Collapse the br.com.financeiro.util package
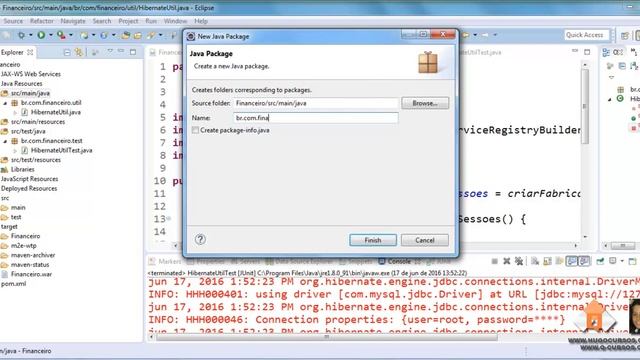Image resolution: width=640 pixels, height=360 pixels. tap(5, 103)
